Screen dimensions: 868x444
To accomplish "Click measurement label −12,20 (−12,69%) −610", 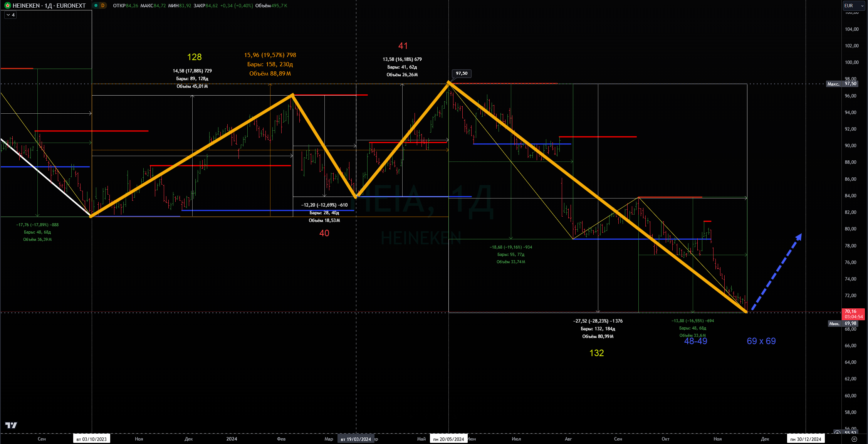I will [324, 205].
